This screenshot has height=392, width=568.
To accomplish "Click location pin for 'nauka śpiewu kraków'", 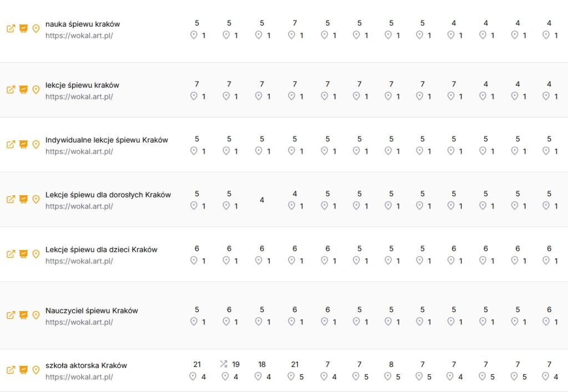I will (36, 29).
